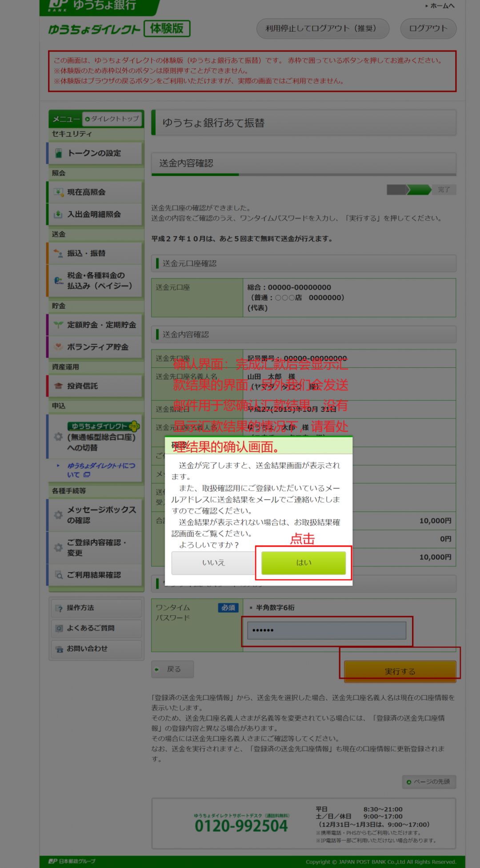Click the ゆうちょ銀行 JP Bank logo
This screenshot has width=480, height=868.
92,6
